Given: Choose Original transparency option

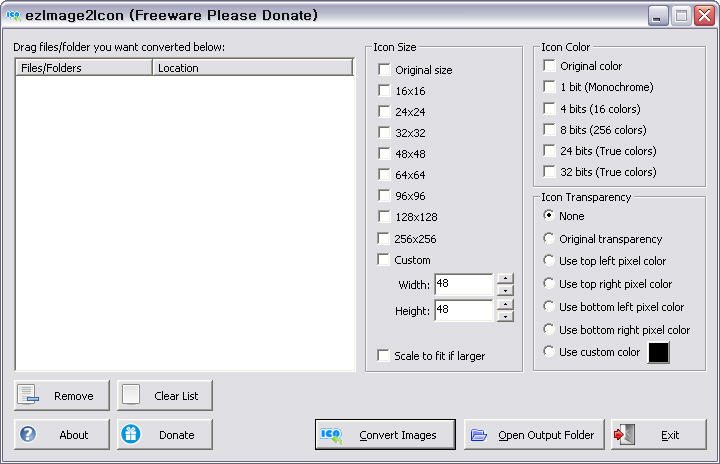Looking at the screenshot, I should pos(548,238).
